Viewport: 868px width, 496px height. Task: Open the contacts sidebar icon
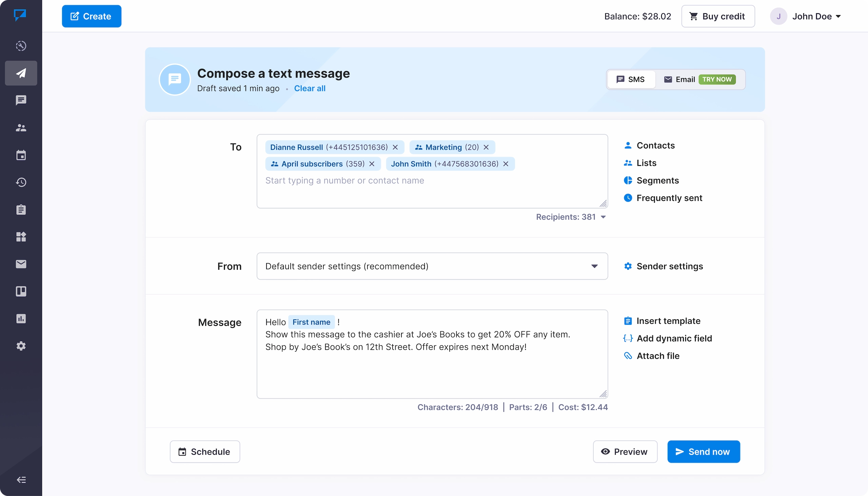click(x=21, y=128)
